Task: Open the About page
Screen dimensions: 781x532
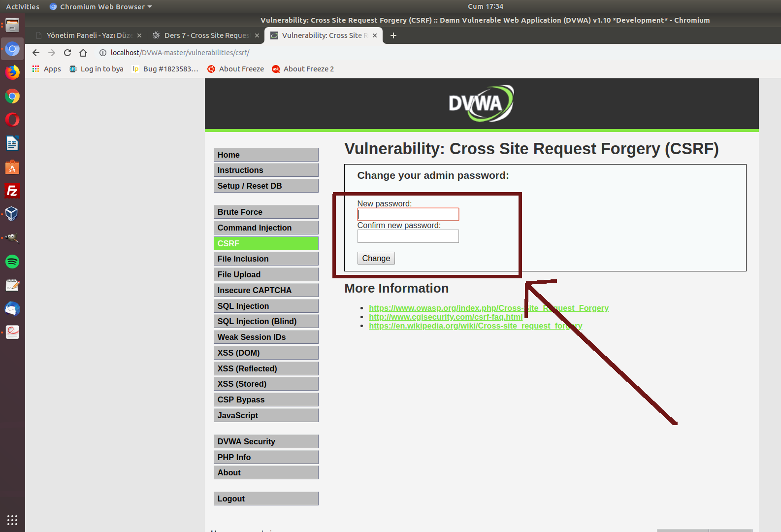Action: (x=266, y=472)
